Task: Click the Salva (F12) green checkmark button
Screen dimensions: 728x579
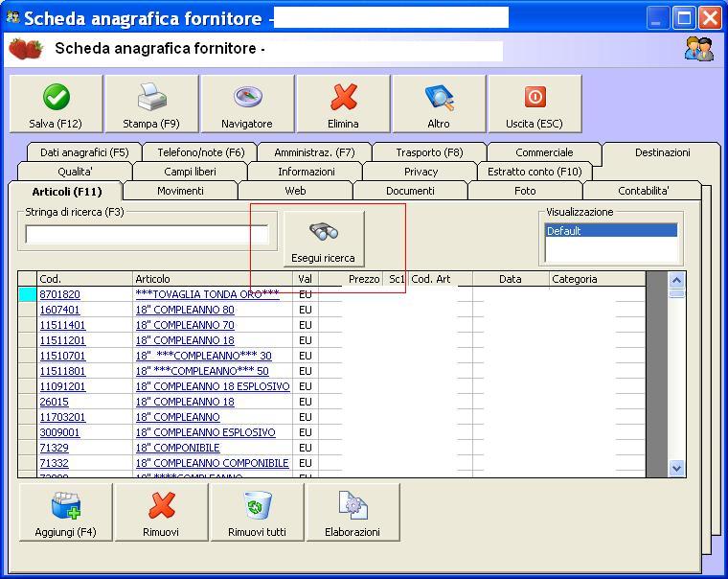Action: (56, 104)
